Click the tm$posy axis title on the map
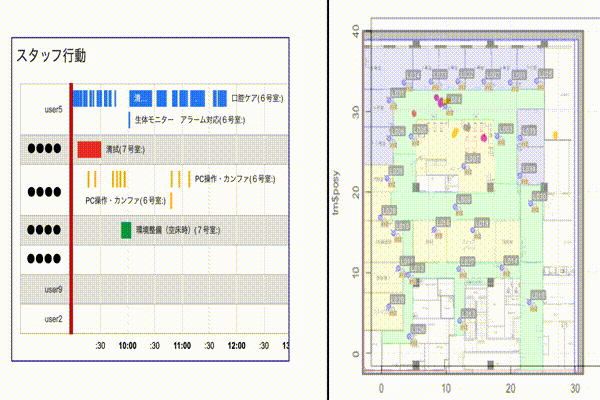600x400 pixels. pyautogui.click(x=336, y=193)
